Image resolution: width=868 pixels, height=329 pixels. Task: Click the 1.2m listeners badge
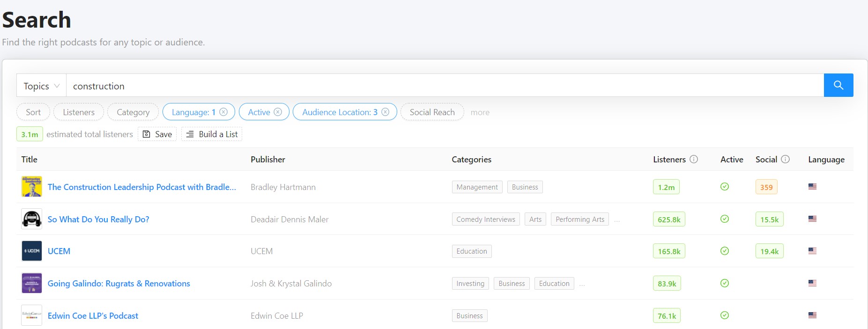[x=666, y=187]
